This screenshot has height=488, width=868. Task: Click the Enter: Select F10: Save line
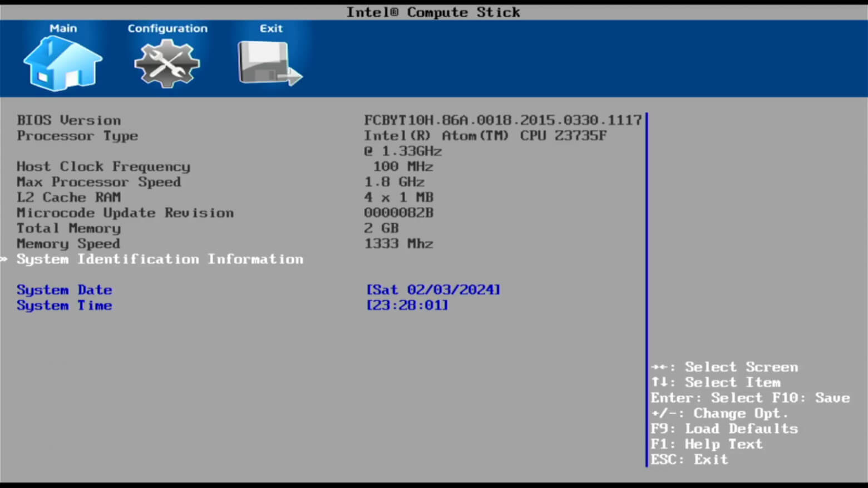click(x=751, y=398)
